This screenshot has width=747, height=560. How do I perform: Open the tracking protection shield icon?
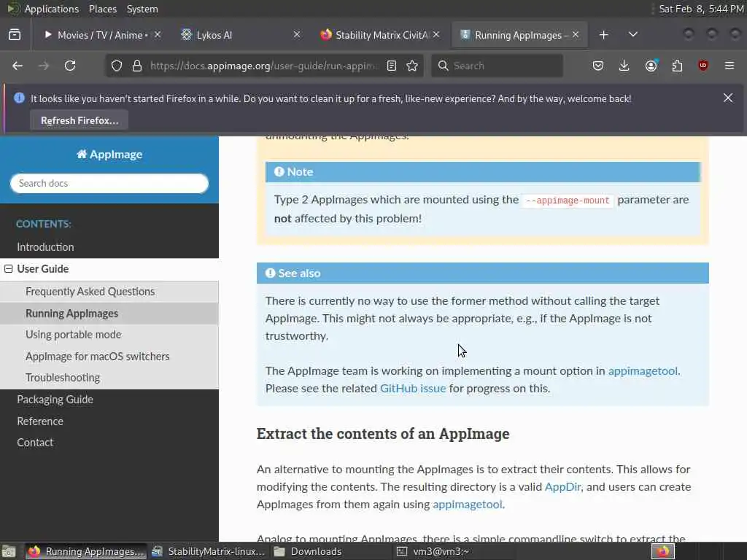click(117, 66)
